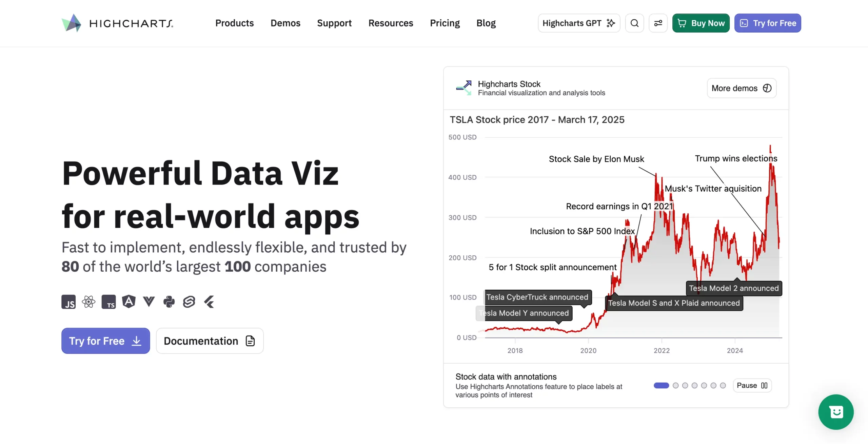Click the Stock Sale by Elon Musk label
This screenshot has height=444, width=868.
(596, 159)
